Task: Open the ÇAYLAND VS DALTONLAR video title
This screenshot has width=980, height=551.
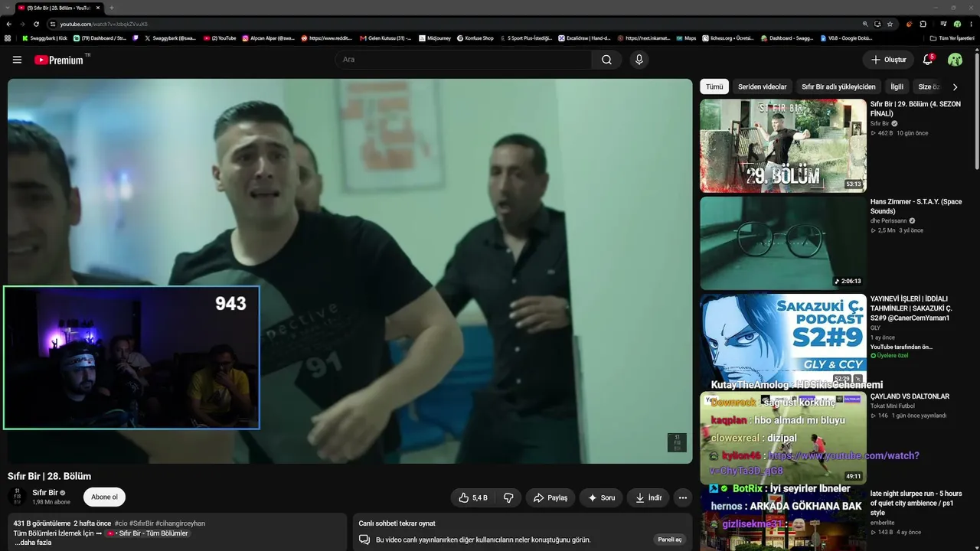Action: (910, 396)
